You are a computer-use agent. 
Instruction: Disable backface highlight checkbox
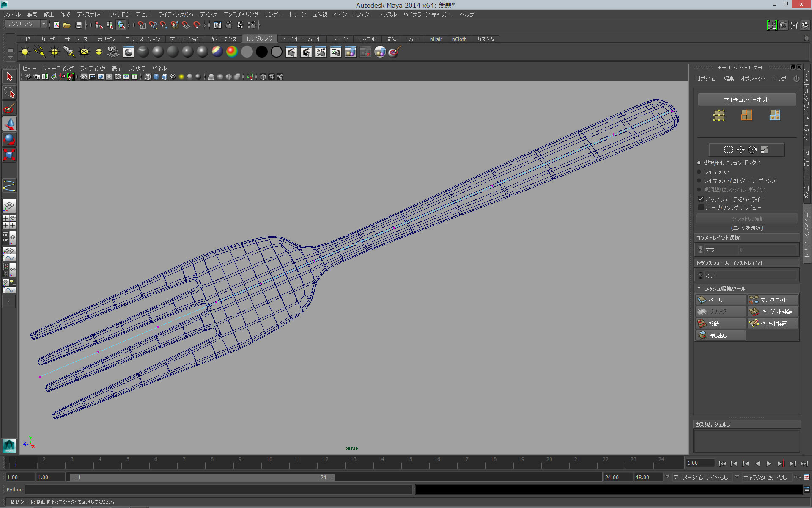(702, 199)
